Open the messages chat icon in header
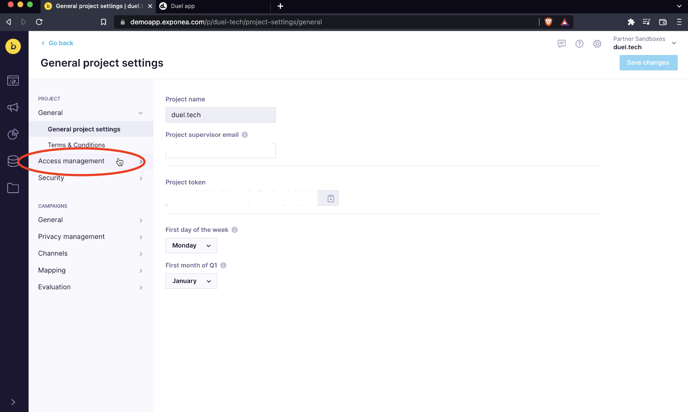Image resolution: width=688 pixels, height=412 pixels. [x=561, y=44]
